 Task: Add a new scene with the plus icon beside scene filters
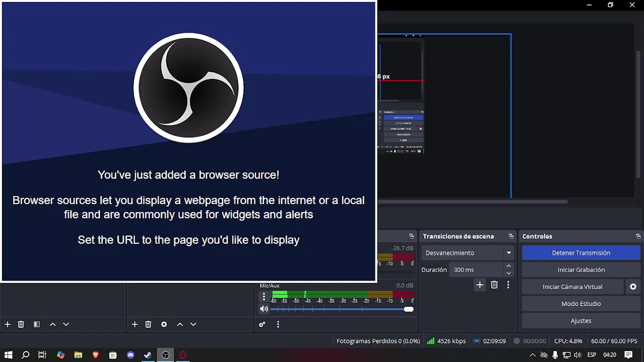[x=8, y=324]
